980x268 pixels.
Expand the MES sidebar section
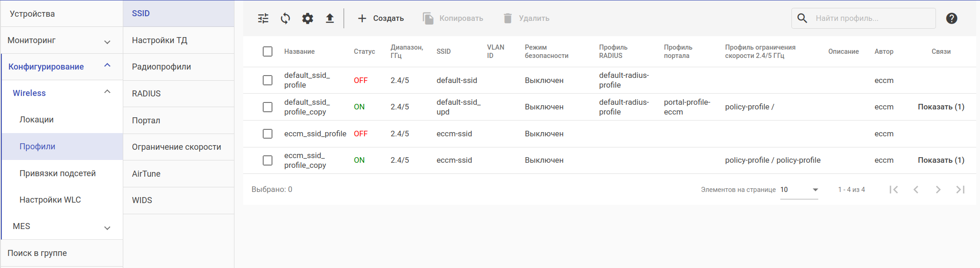(x=107, y=227)
